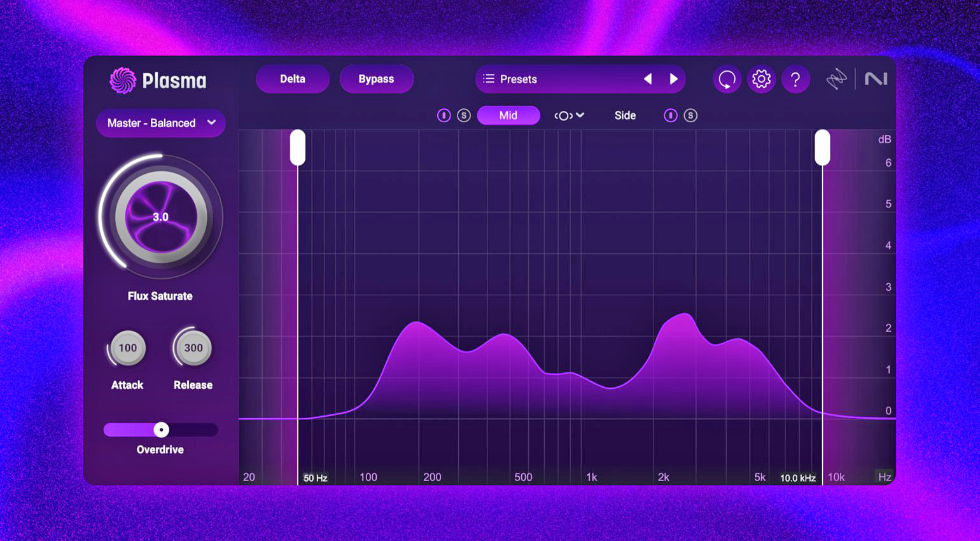The width and height of the screenshot is (980, 541).
Task: Click the Flux Saturate label
Action: tap(160, 296)
